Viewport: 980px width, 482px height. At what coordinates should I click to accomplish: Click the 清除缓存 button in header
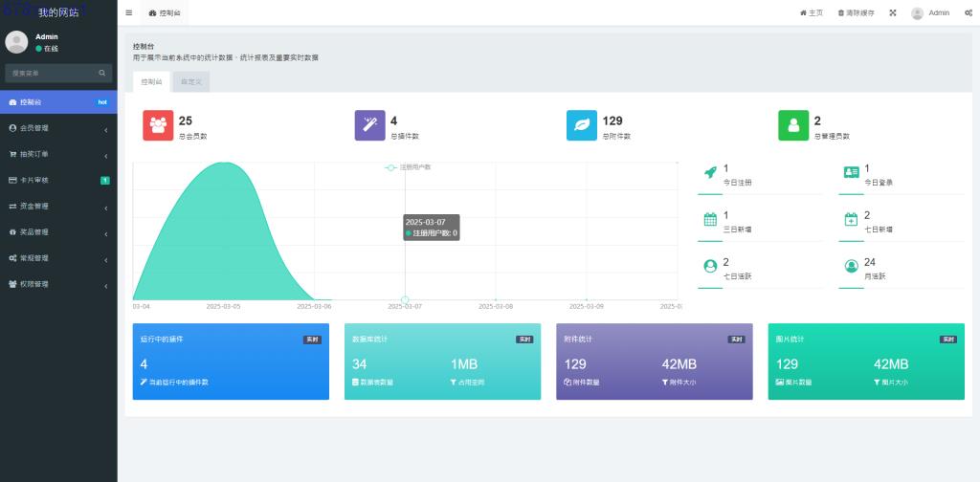(856, 13)
